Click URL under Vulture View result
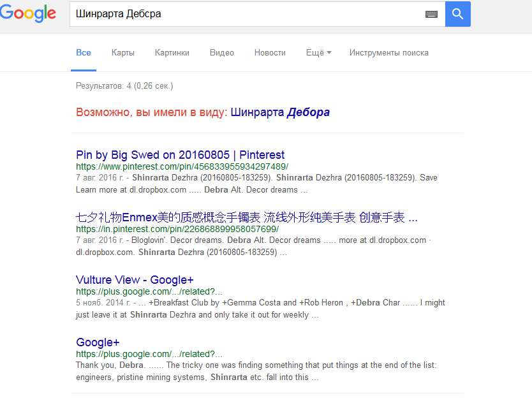This screenshot has height=403, width=532. (149, 291)
